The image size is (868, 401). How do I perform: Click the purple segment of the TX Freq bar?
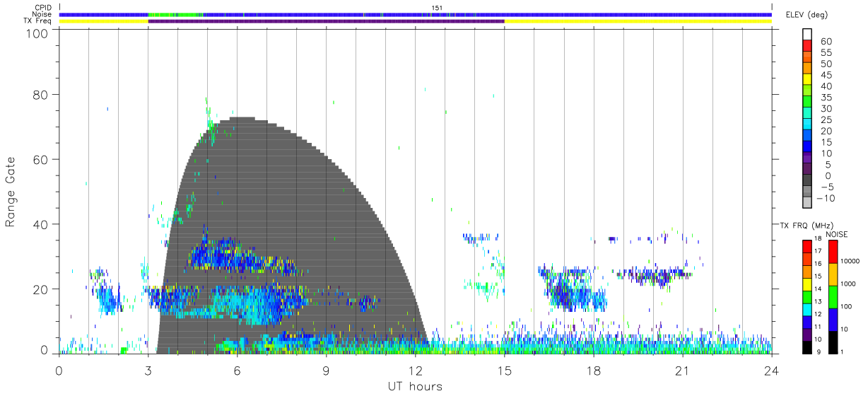click(x=326, y=21)
